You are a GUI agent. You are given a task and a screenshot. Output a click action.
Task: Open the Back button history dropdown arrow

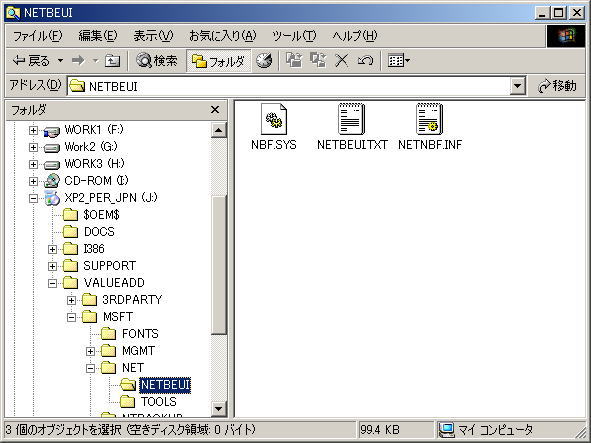pyautogui.click(x=60, y=60)
